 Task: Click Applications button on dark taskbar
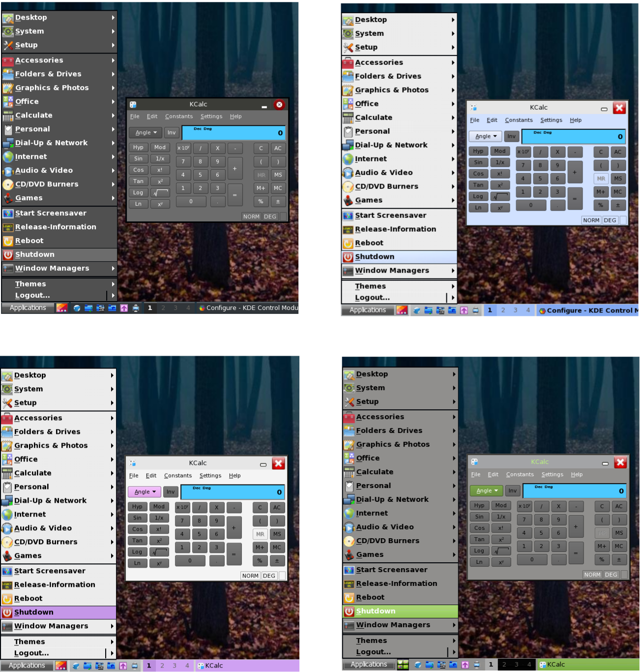(x=28, y=308)
